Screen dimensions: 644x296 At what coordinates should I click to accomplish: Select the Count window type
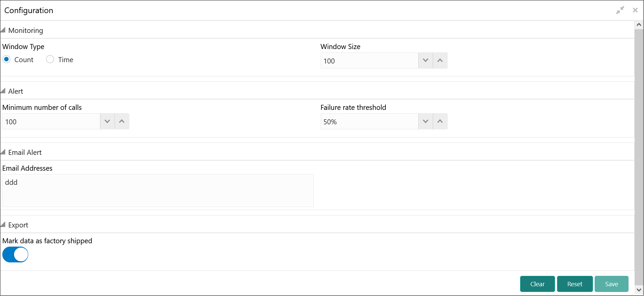(6, 59)
